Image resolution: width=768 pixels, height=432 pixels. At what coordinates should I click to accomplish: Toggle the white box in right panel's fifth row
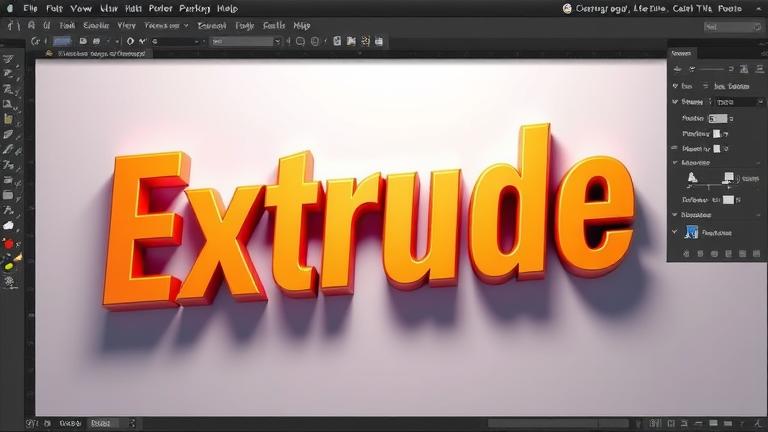pos(717,148)
